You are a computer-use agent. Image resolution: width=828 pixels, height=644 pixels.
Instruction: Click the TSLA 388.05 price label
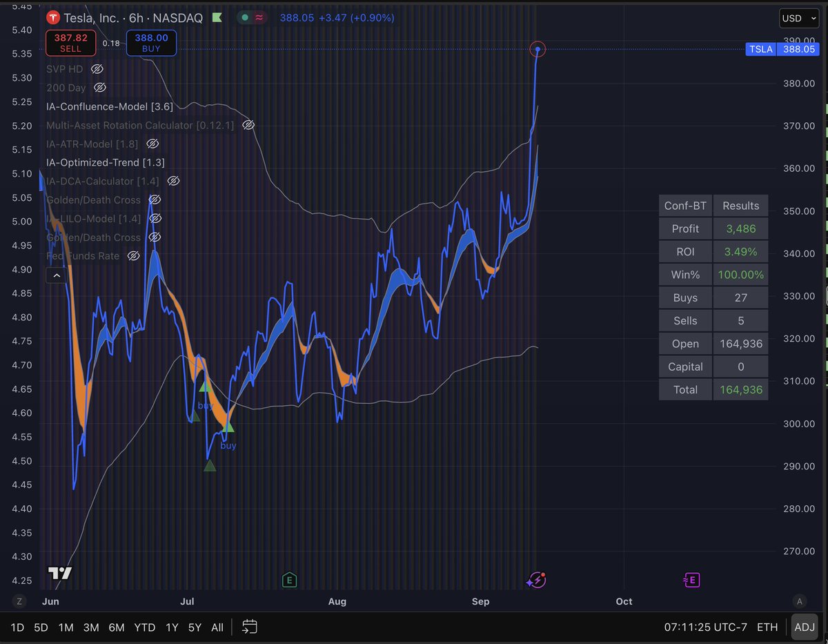pos(782,49)
